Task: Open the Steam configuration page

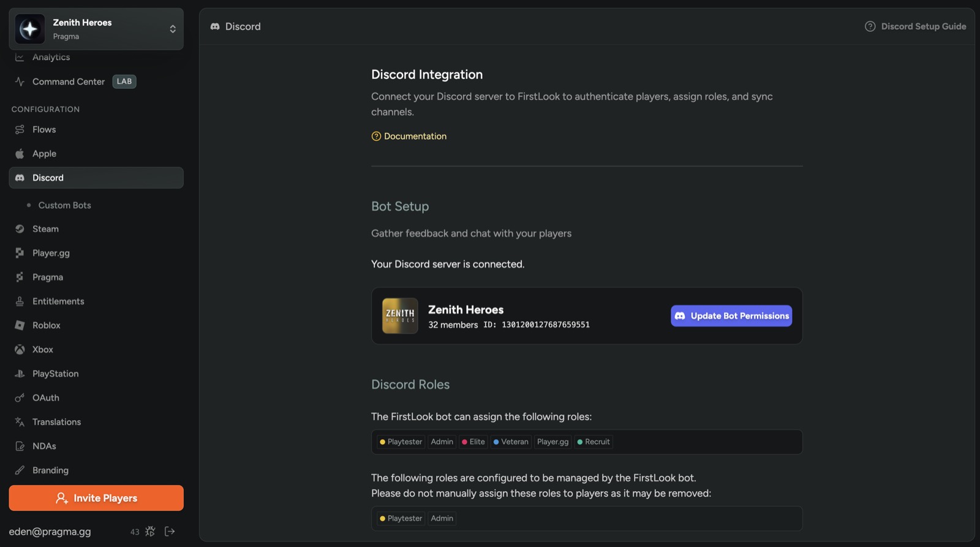Action: pos(45,228)
